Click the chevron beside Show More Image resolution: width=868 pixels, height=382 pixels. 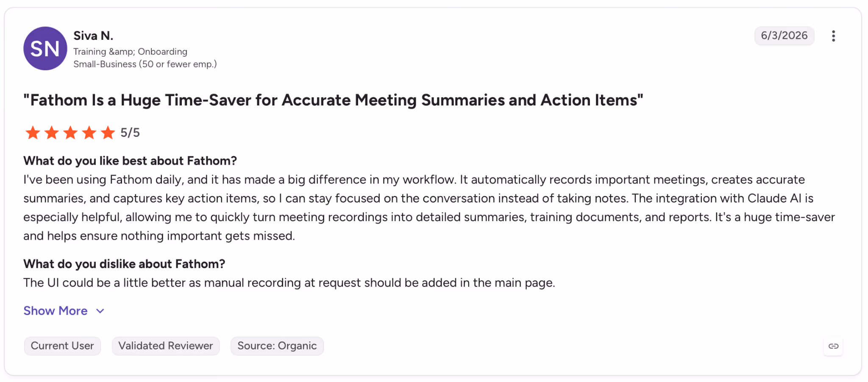(x=100, y=311)
